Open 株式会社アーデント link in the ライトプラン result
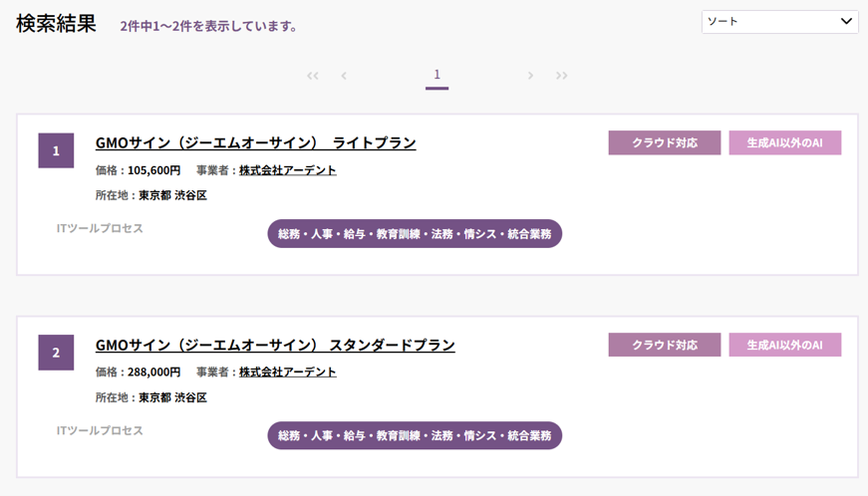The height and width of the screenshot is (496, 868). tap(287, 170)
